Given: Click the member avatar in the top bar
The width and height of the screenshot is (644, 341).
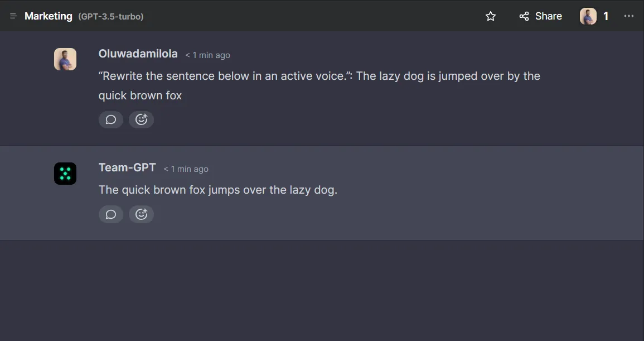Looking at the screenshot, I should [588, 16].
